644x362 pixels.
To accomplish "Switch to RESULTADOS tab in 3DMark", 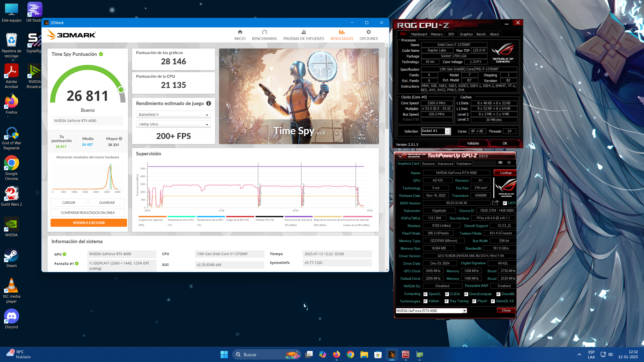I will (x=342, y=35).
